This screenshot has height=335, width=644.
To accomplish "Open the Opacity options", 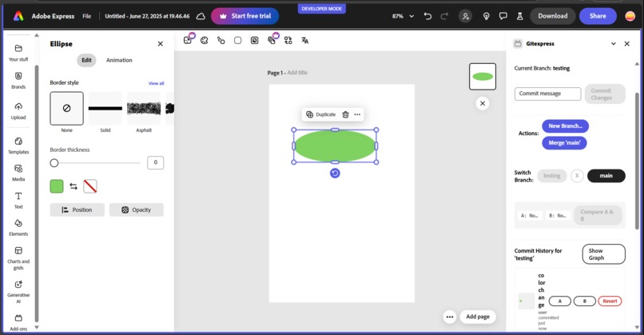I will point(137,209).
